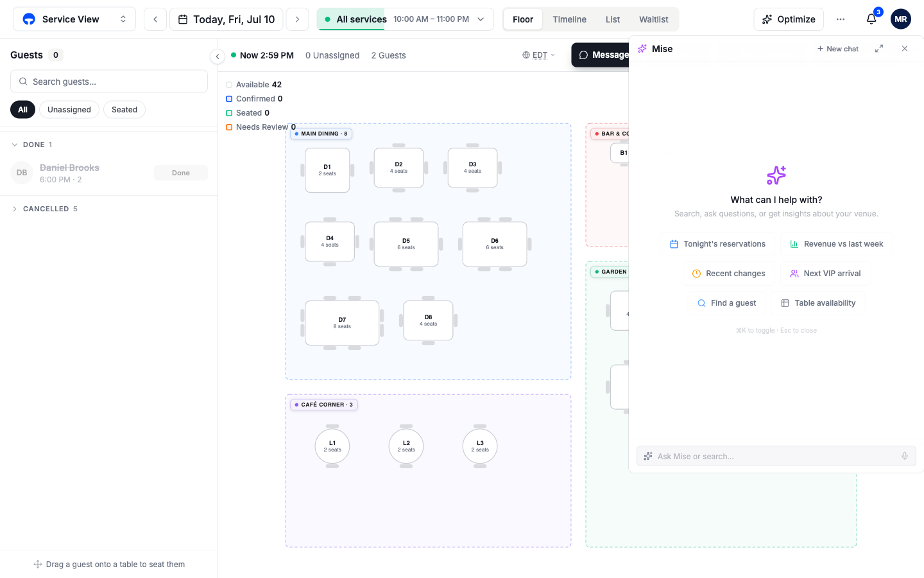Image resolution: width=924 pixels, height=578 pixels.
Task: Switch to the Floor view tab
Action: tap(523, 19)
